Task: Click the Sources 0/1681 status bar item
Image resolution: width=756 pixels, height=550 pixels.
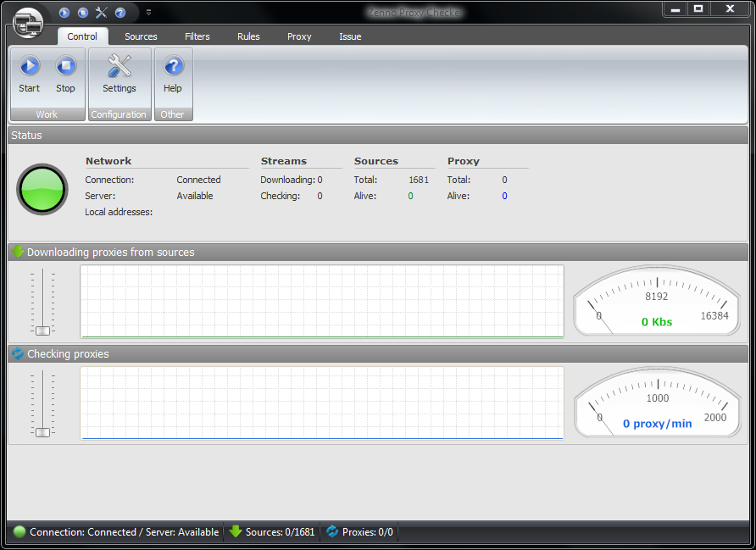Action: click(272, 532)
